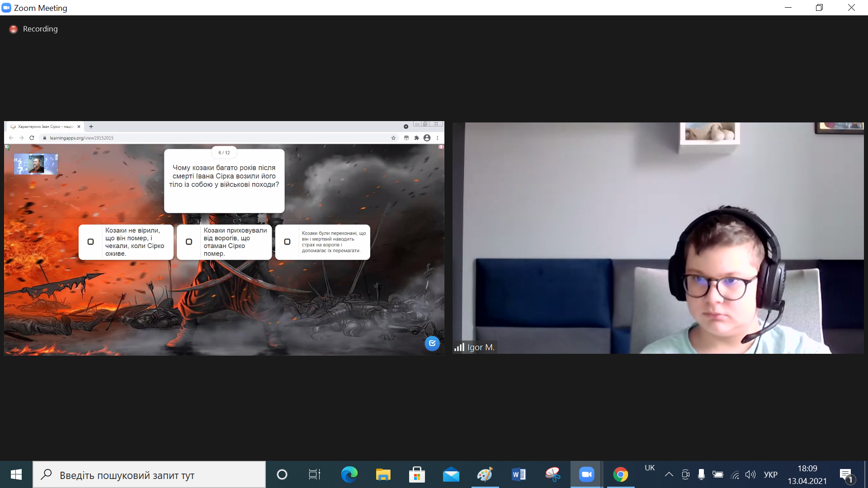The width and height of the screenshot is (868, 488).
Task: Click the UK indicator on taskbar
Action: [650, 468]
